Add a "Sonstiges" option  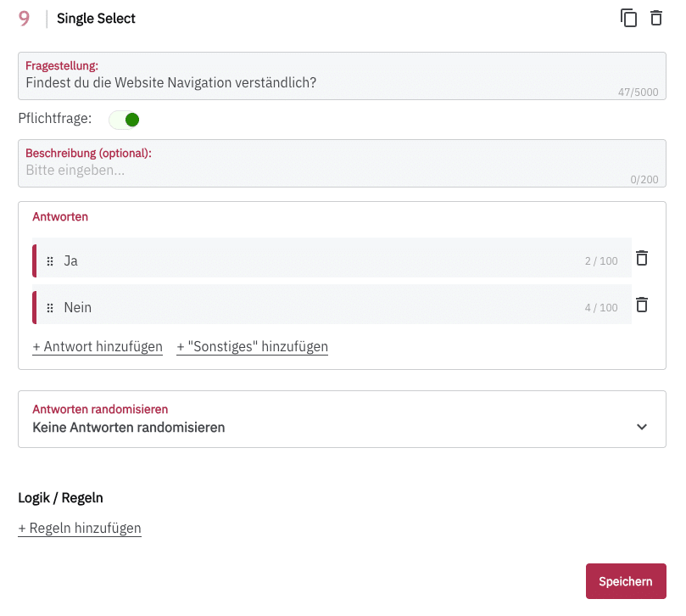tap(252, 346)
